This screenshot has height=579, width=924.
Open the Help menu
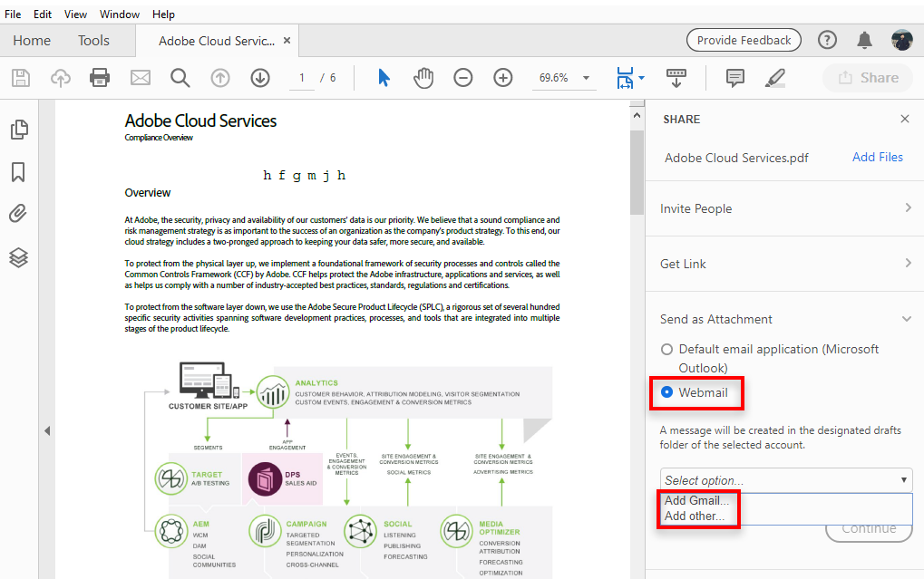(x=163, y=14)
